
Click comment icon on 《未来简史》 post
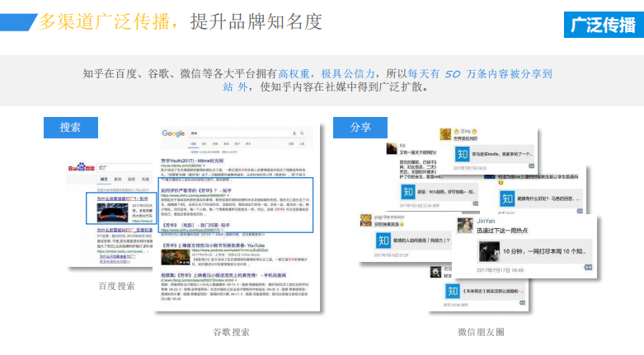tap(522, 303)
